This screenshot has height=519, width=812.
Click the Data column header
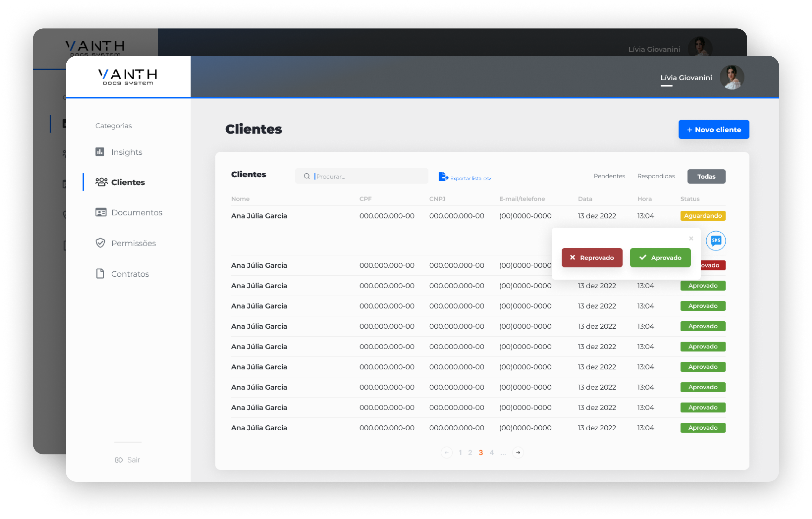[585, 199]
